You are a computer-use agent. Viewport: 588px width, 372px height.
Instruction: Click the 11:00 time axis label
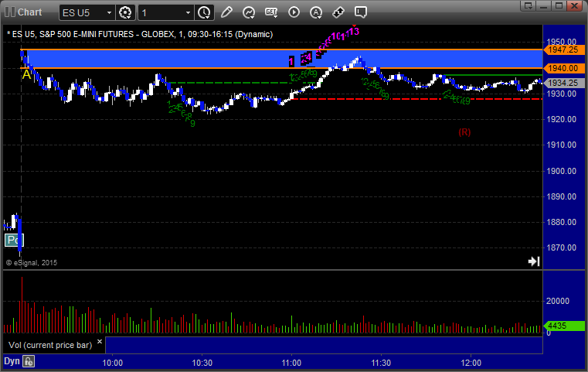(291, 363)
